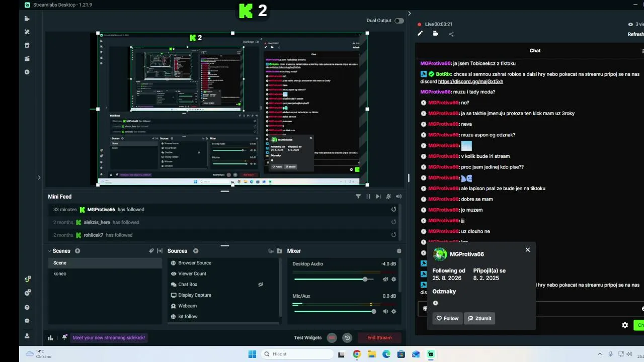This screenshot has height=362, width=644.
Task: Filter the Mini Feed events
Action: point(358,197)
